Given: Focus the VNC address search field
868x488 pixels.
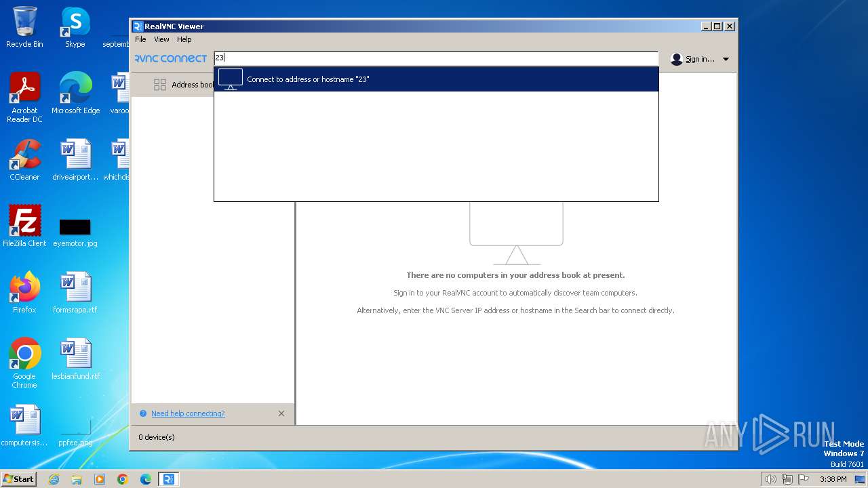Looking at the screenshot, I should (436, 58).
